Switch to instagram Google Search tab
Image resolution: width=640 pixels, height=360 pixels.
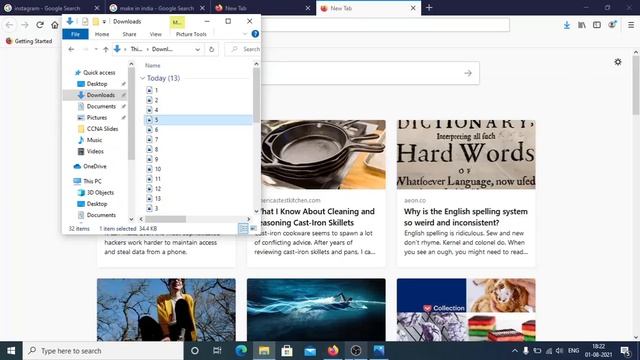52,8
